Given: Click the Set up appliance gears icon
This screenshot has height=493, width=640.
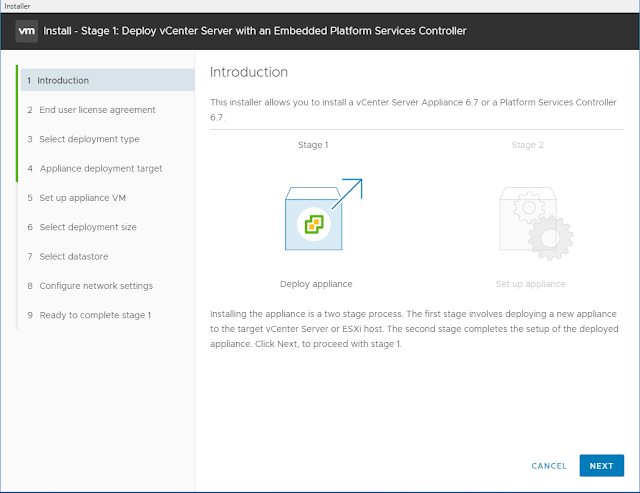Looking at the screenshot, I should [536, 224].
